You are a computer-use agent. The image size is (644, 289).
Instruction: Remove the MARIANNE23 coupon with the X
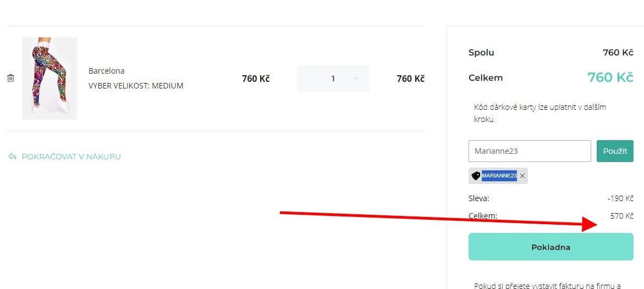point(522,176)
